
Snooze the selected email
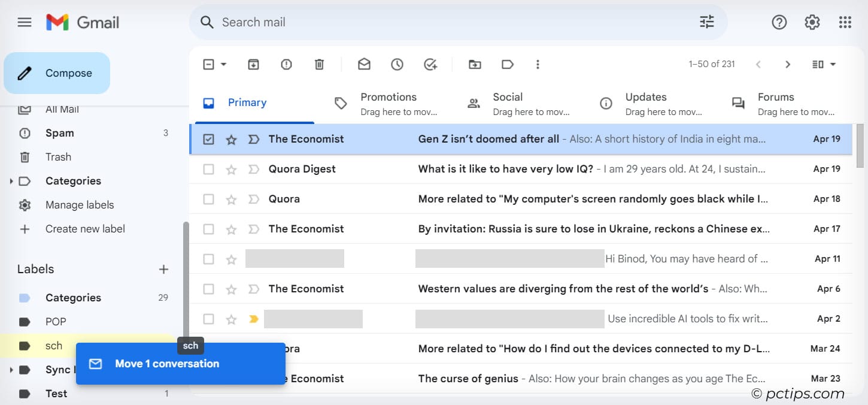tap(397, 64)
